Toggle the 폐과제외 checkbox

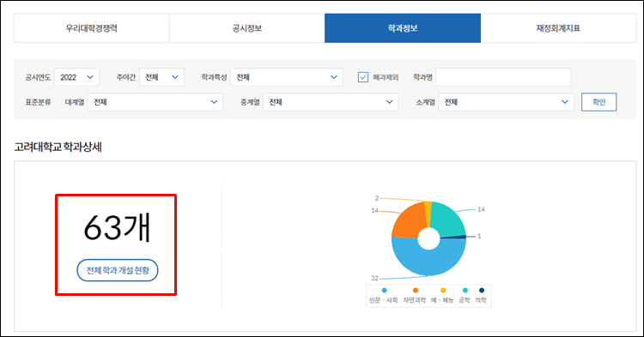coord(363,77)
